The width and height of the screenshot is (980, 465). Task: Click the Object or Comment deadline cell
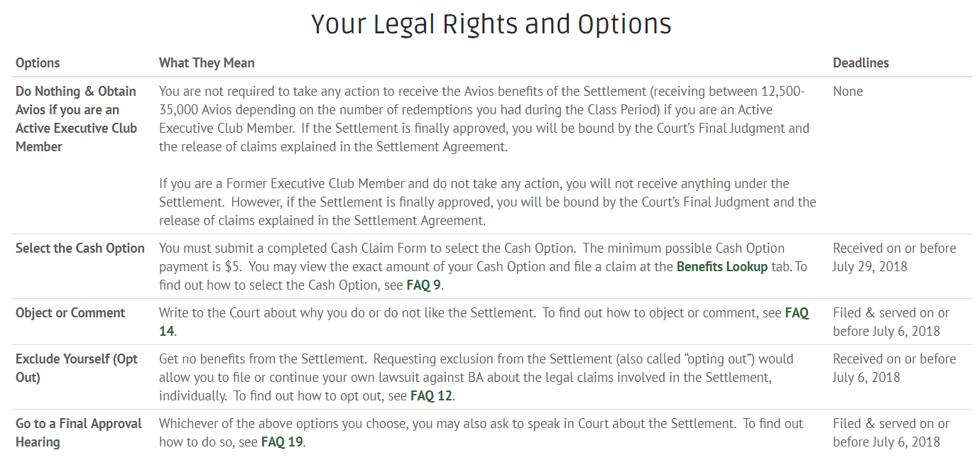click(891, 322)
